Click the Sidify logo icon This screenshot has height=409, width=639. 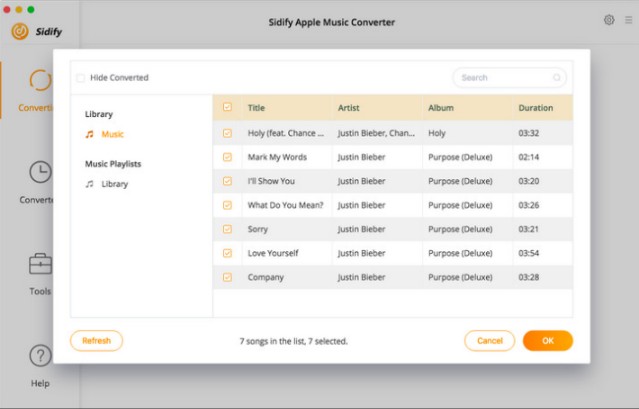[19, 31]
